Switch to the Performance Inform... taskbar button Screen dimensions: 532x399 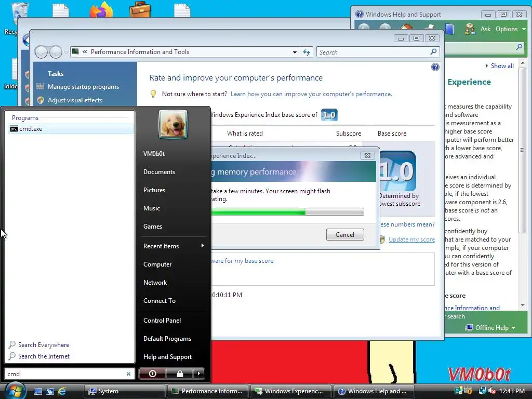tap(208, 391)
